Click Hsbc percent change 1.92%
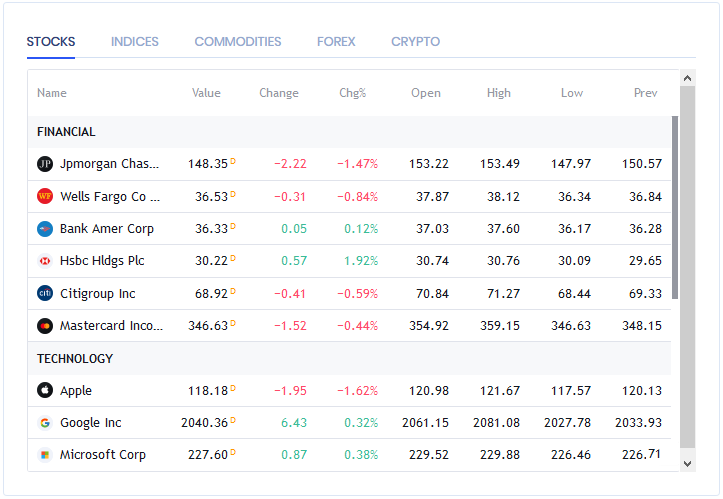 (x=361, y=261)
